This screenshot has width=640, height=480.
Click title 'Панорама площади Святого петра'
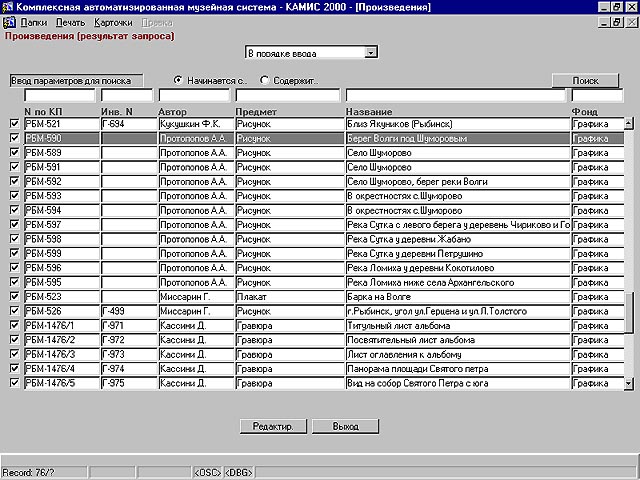[458, 369]
